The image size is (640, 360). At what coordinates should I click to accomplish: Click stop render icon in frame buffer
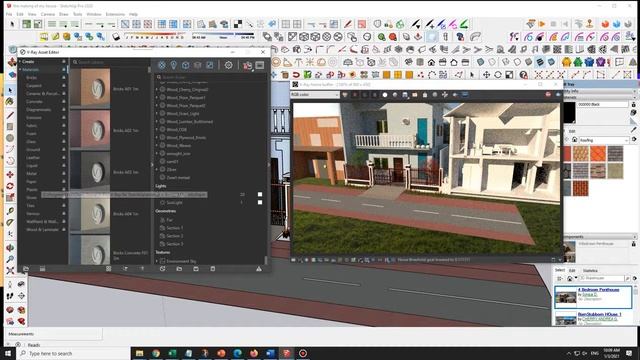548,95
